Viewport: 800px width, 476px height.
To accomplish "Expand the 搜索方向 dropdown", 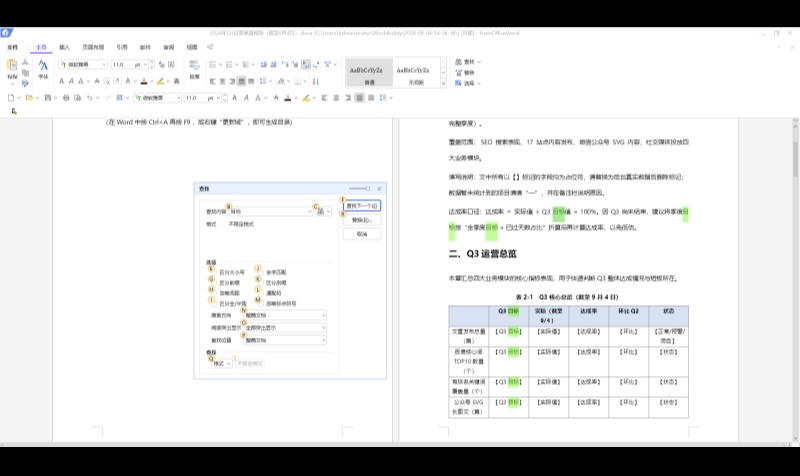I will pos(285,315).
